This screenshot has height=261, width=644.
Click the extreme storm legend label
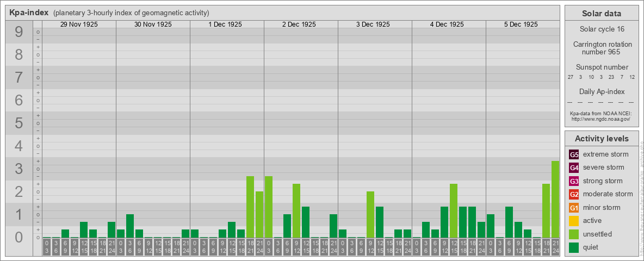tap(606, 154)
